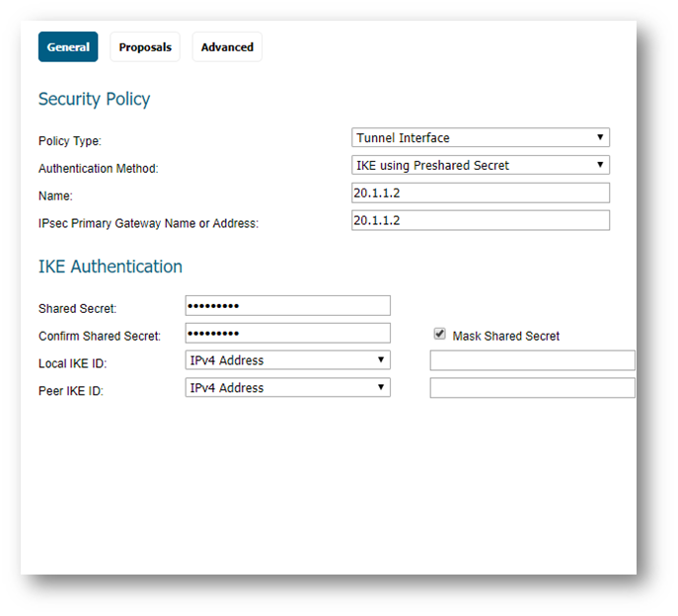Expand the Policy Type dropdown
The image size is (678, 616).
click(x=481, y=138)
